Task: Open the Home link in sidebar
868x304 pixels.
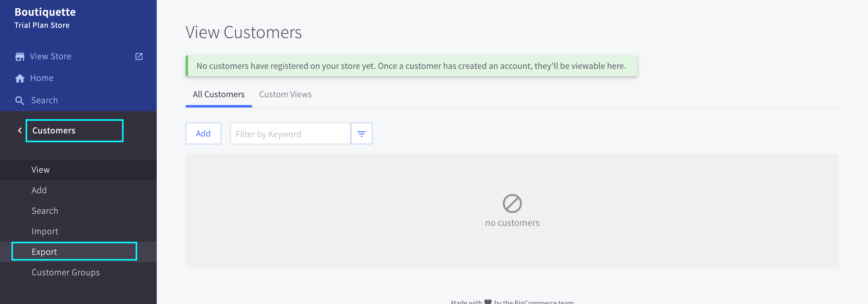Action: [42, 78]
